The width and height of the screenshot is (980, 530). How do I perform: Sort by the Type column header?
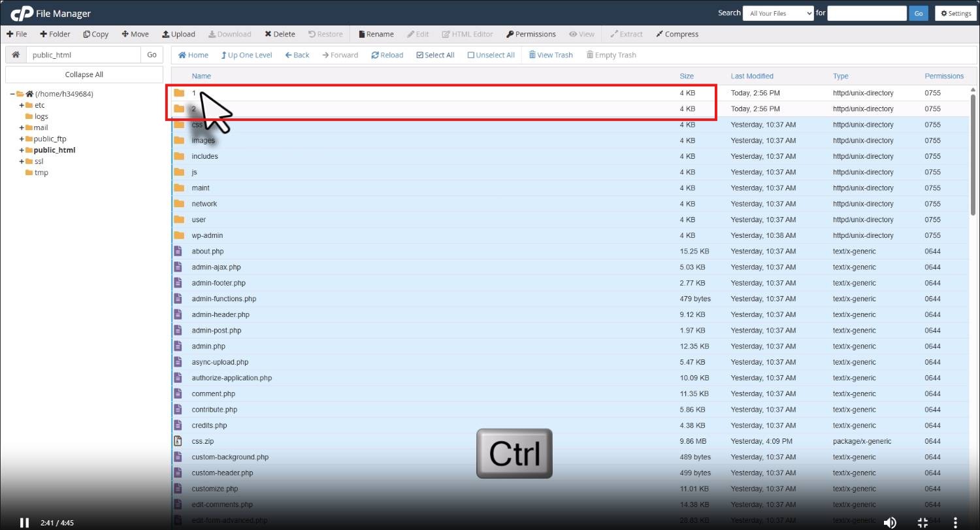coord(841,76)
